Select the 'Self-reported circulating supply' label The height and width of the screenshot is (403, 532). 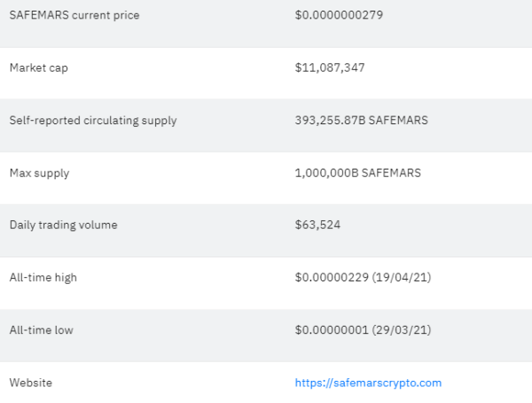point(93,121)
